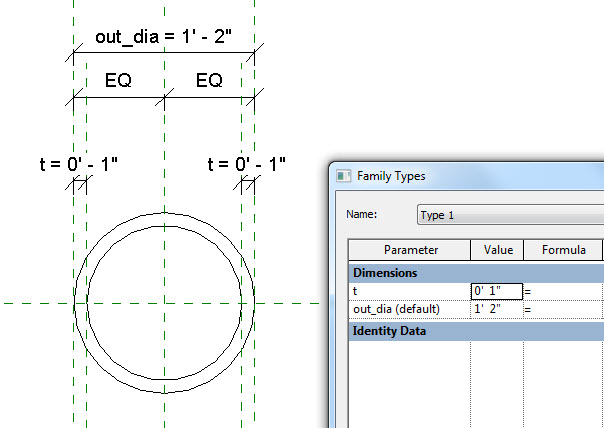Collapse the Identity Data group header
The image size is (604, 428).
(x=391, y=330)
